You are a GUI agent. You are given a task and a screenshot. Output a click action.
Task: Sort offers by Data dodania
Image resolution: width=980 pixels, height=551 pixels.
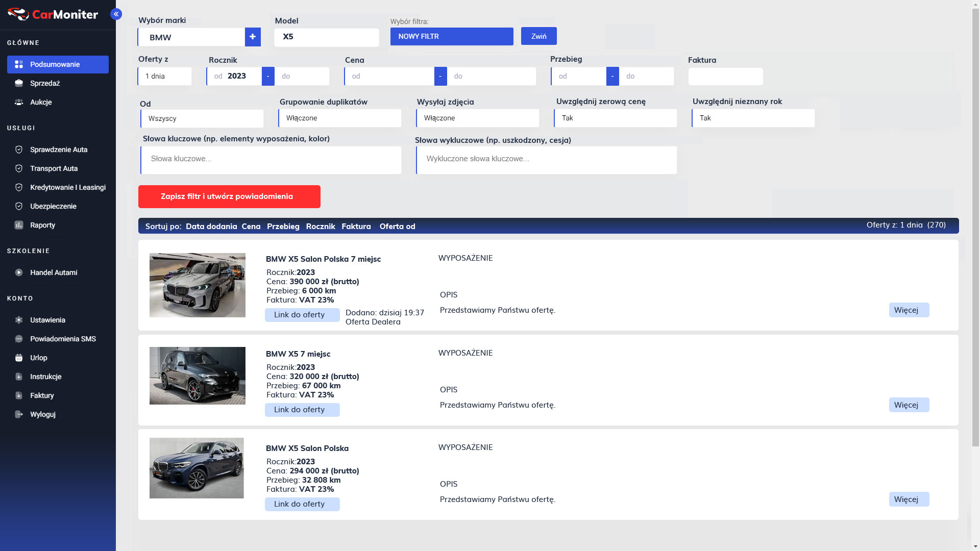coord(211,227)
